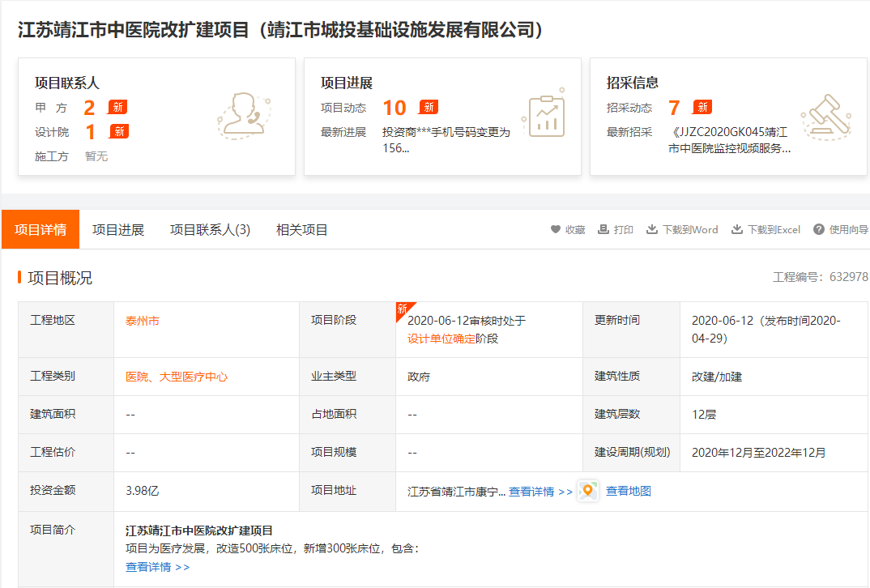
Task: Click the download icon for 下载到Excel
Action: (737, 229)
